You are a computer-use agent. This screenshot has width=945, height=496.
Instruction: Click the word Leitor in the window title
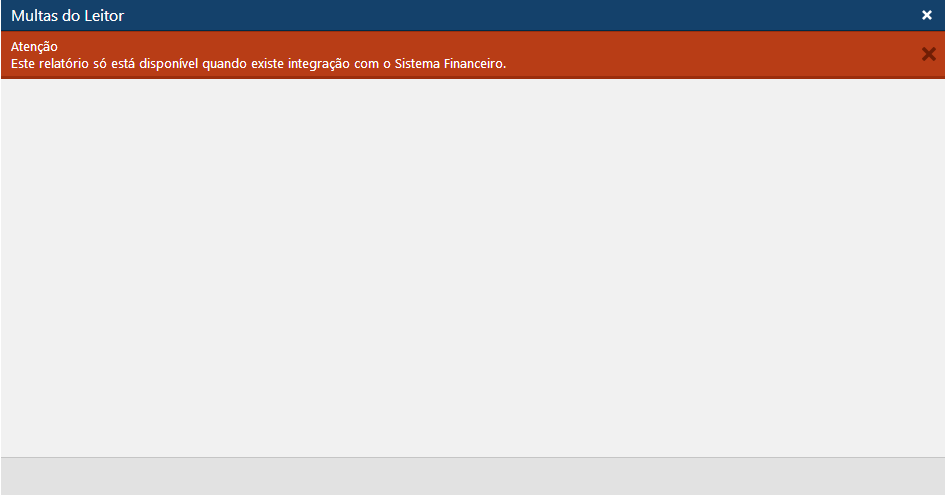click(x=104, y=16)
